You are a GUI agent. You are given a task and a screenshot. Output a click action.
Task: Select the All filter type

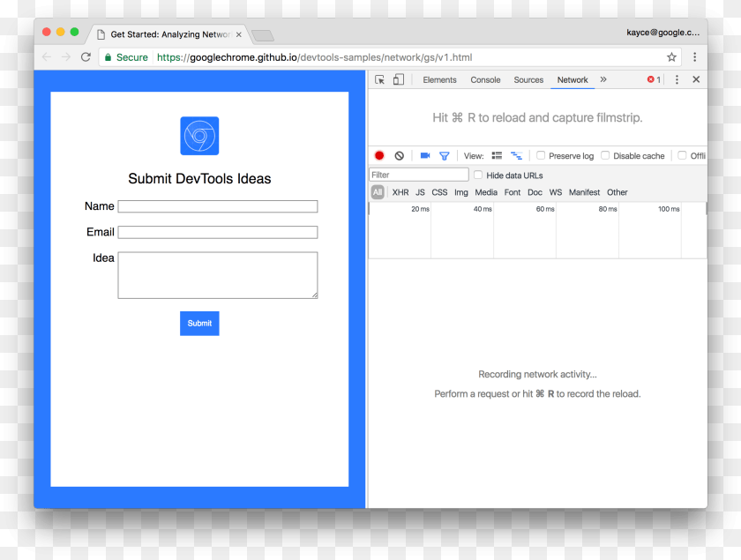point(378,192)
